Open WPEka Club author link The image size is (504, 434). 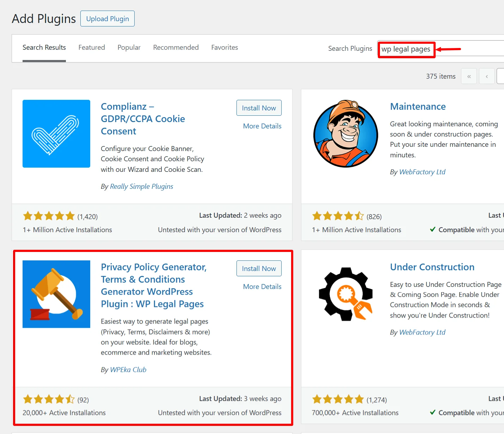point(128,370)
